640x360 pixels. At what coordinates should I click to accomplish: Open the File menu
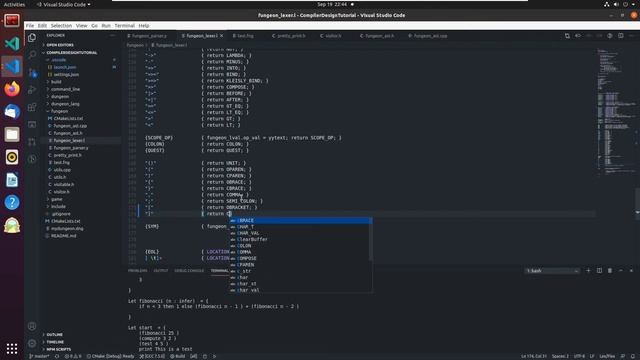coord(30,25)
